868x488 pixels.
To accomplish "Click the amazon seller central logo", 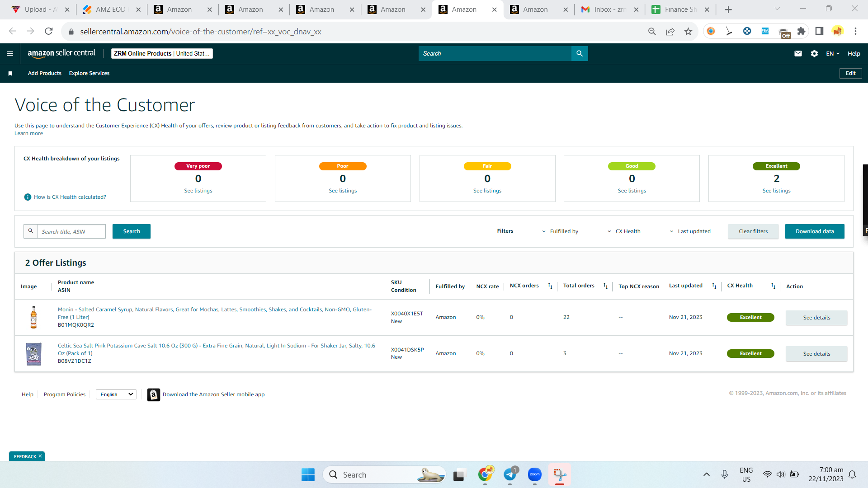I will [x=61, y=53].
